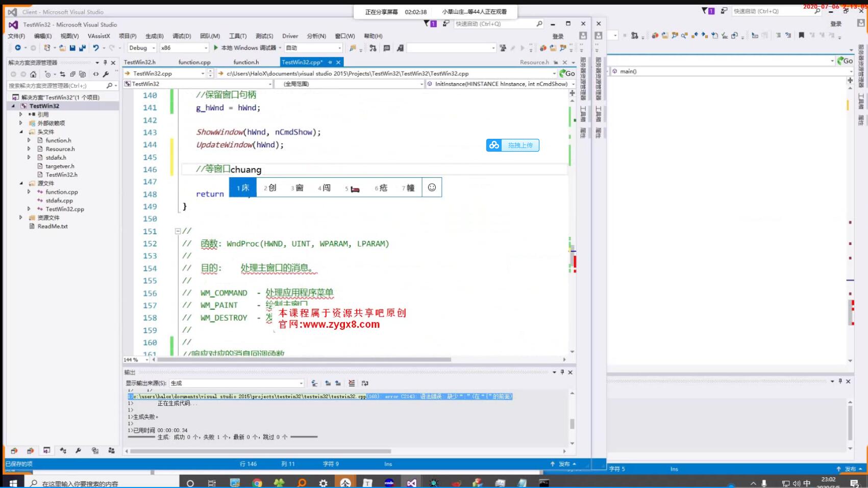This screenshot has height=488, width=868.
Task: Collapse the 头文件 header files folder
Action: tap(21, 132)
